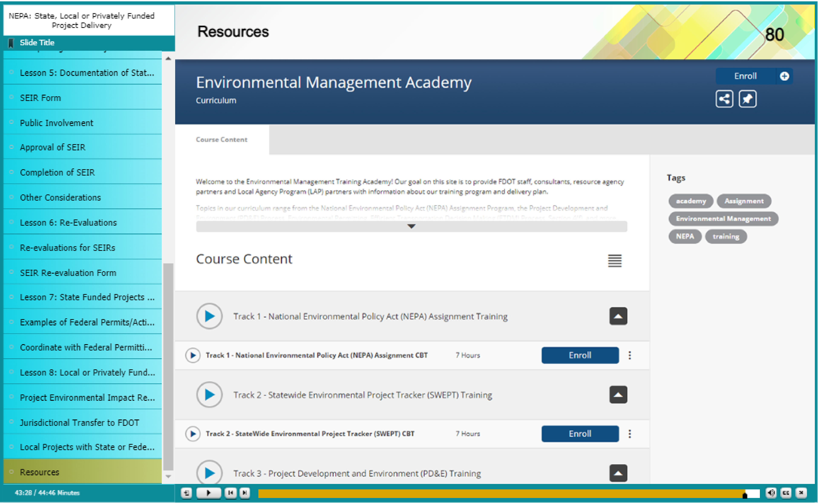Collapse the Track 3 PD&E Training section
The height and width of the screenshot is (504, 818).
pos(618,473)
